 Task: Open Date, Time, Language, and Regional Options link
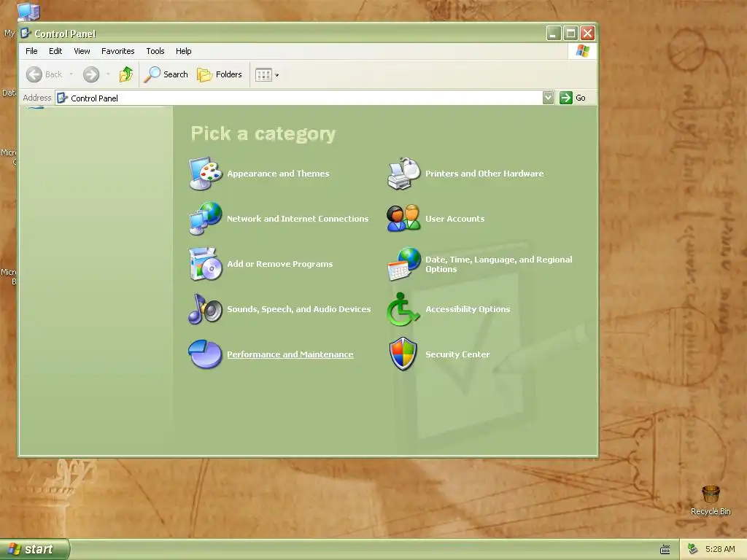[499, 264]
